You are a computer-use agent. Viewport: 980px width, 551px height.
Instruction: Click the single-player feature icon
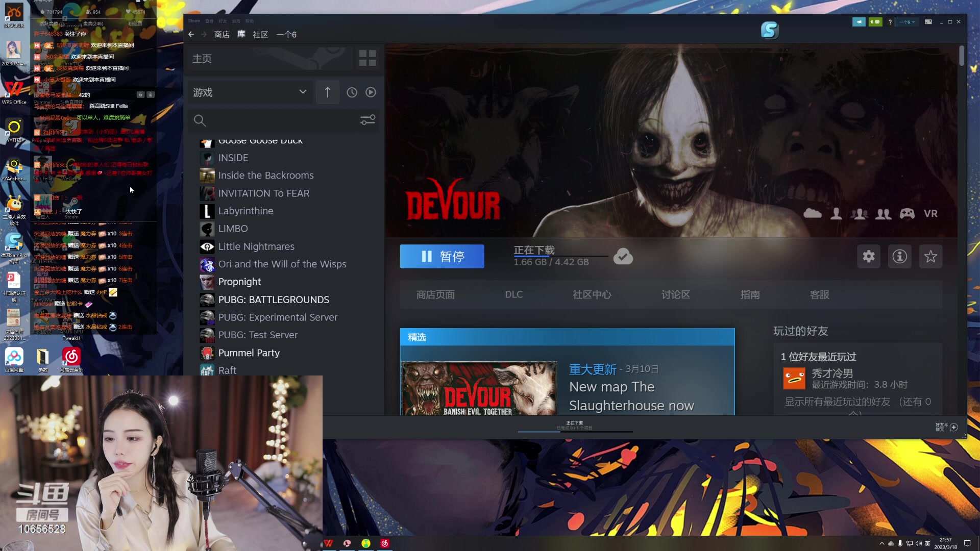836,213
